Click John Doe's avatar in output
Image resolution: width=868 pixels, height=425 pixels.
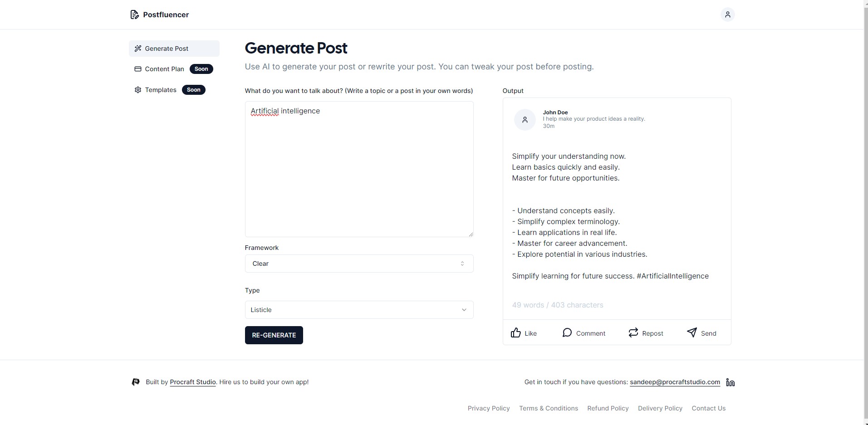pos(525,120)
